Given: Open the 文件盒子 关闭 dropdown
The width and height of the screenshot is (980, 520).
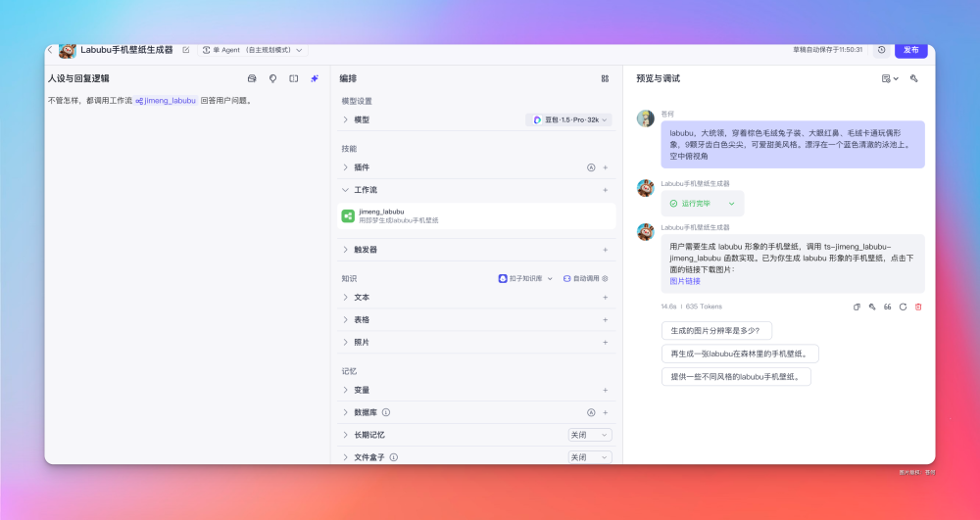Looking at the screenshot, I should click(590, 457).
